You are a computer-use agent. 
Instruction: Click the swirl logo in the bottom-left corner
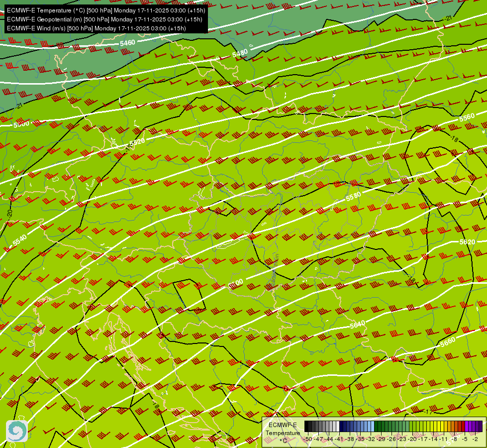[17, 431]
